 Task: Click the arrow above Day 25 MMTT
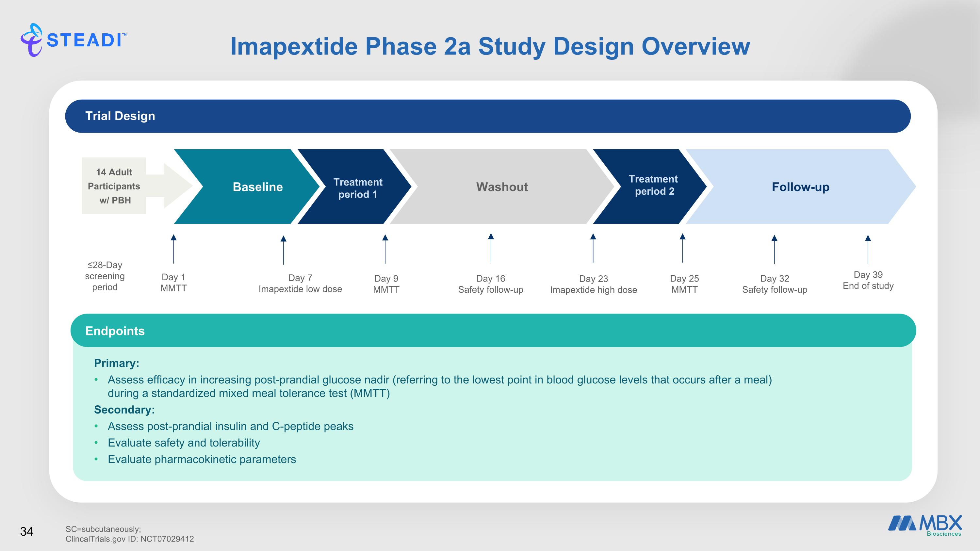point(682,248)
